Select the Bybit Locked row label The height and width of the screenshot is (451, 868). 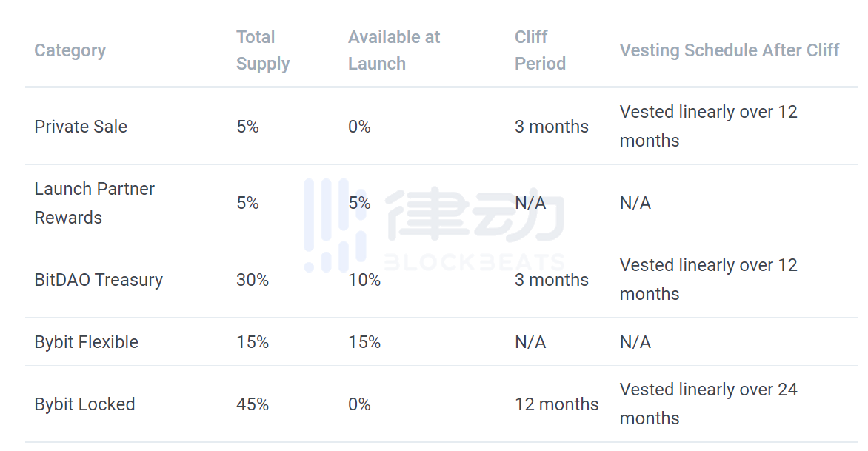coord(84,404)
